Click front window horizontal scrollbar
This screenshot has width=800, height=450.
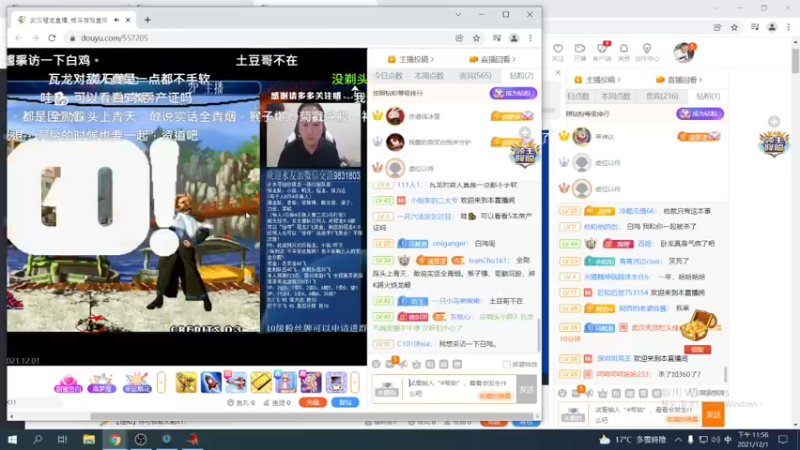point(312,416)
